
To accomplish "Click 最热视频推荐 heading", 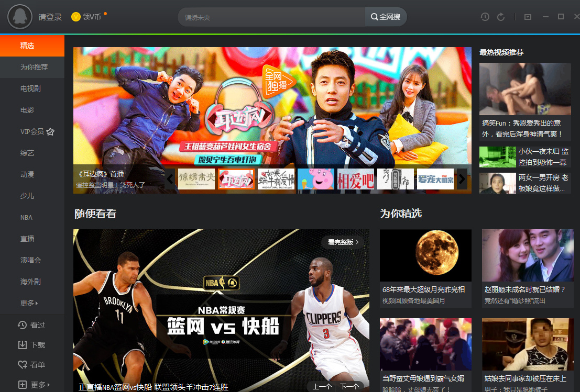I will pyautogui.click(x=501, y=52).
